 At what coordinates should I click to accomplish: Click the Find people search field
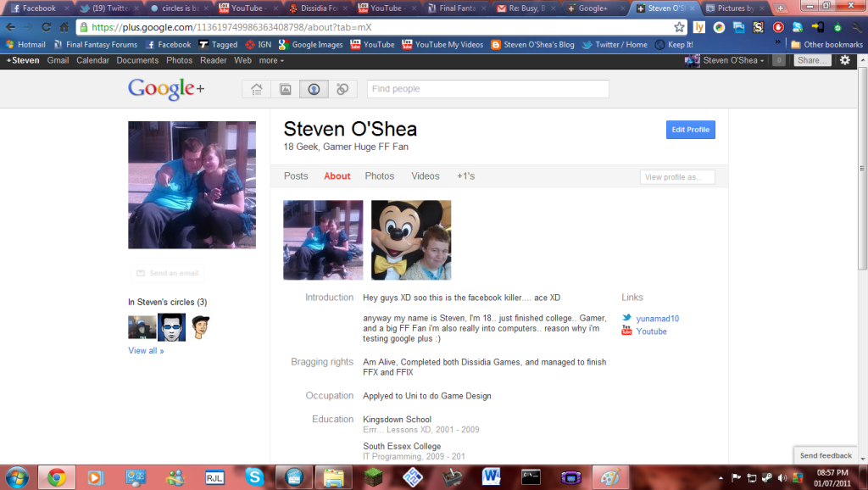(487, 88)
